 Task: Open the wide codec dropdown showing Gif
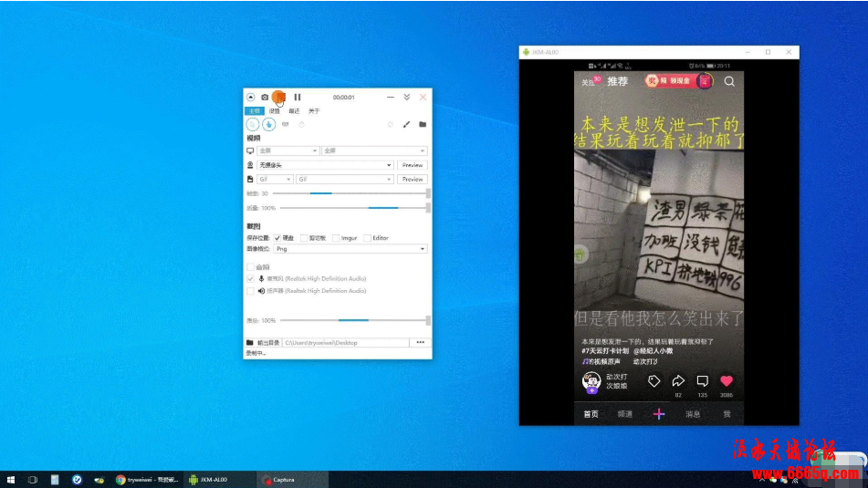(x=345, y=180)
